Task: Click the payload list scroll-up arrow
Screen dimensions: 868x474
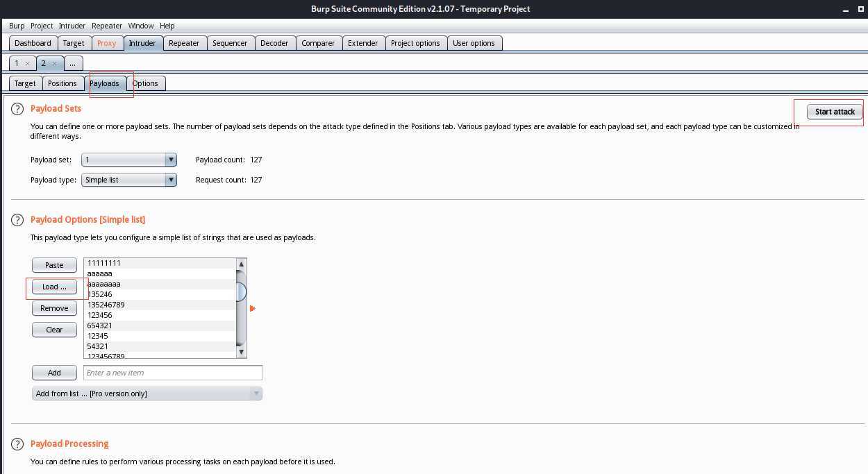Action: pyautogui.click(x=242, y=264)
